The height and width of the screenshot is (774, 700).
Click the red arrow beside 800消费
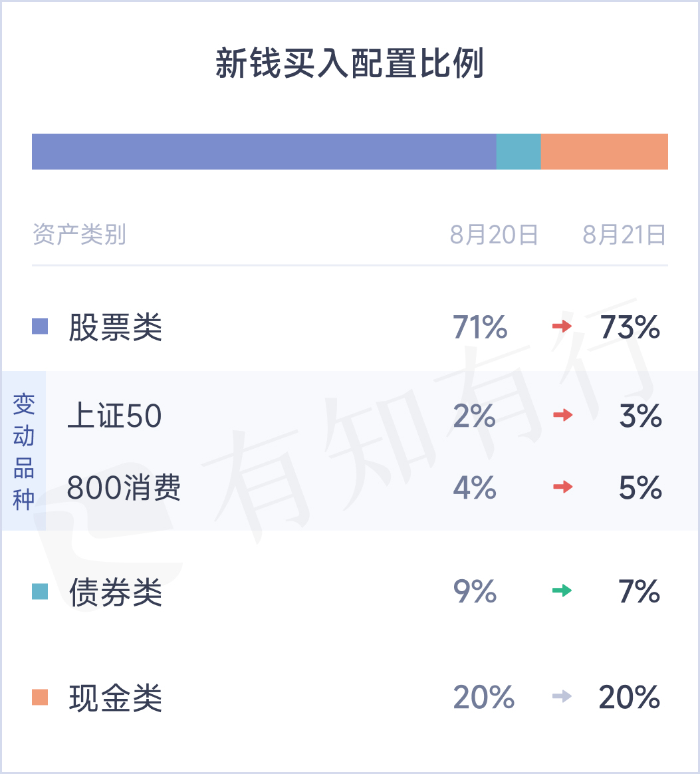563,487
